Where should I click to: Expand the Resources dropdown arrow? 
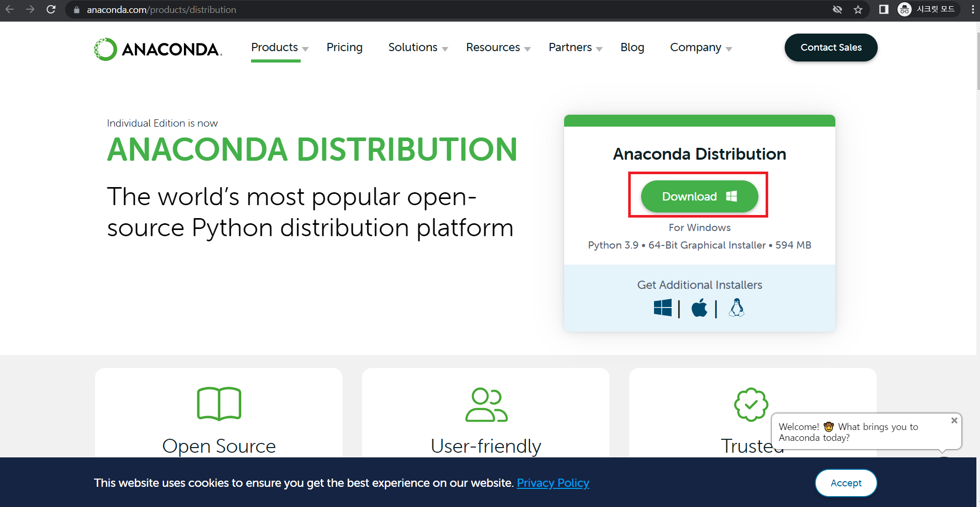click(527, 49)
